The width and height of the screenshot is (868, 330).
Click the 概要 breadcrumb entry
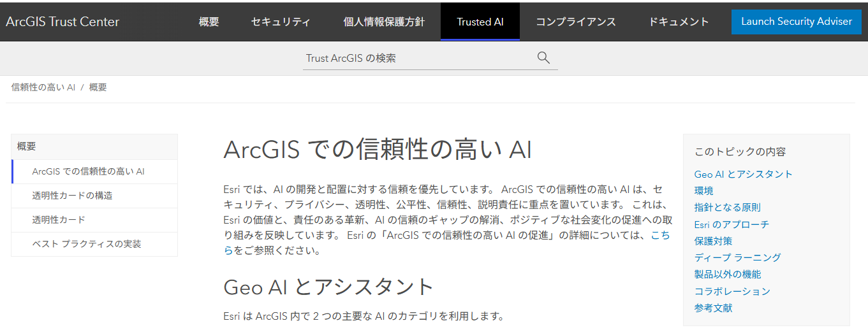(x=98, y=87)
